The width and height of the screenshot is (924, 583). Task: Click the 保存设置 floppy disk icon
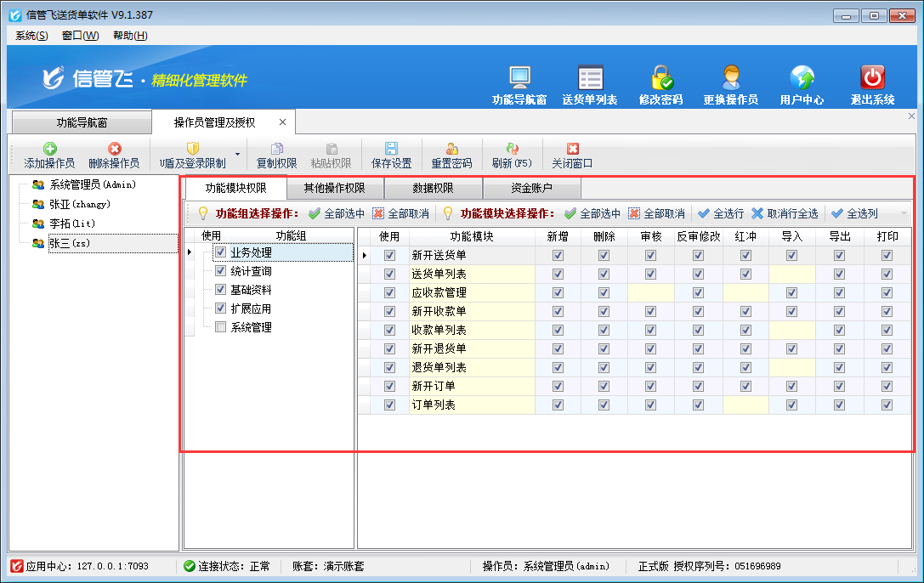(391, 149)
